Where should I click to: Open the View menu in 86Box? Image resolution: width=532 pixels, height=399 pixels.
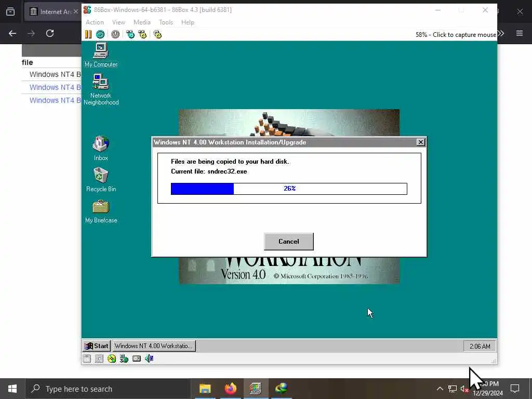tap(118, 22)
